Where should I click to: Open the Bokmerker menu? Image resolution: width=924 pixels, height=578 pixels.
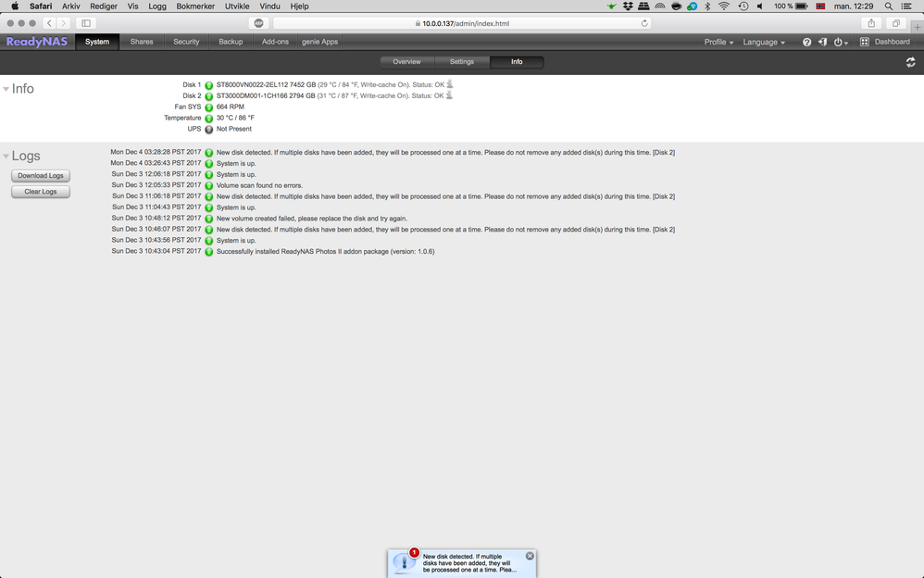pos(195,6)
